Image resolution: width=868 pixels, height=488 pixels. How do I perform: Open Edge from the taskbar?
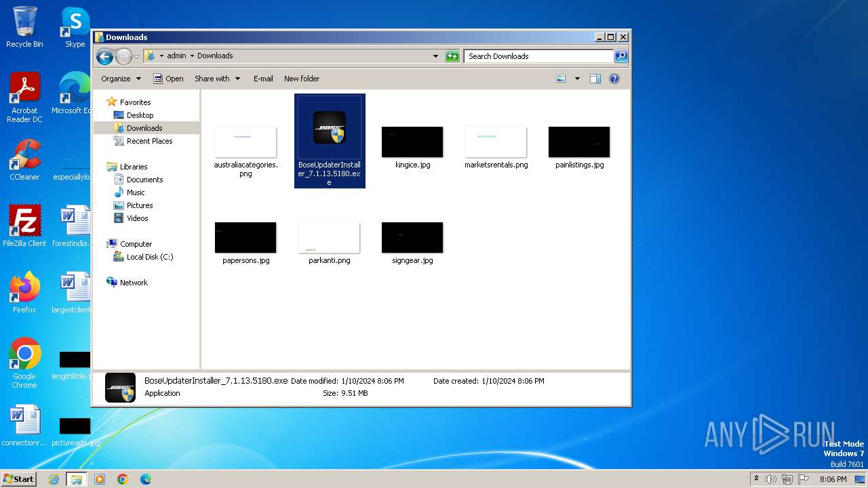tap(146, 479)
